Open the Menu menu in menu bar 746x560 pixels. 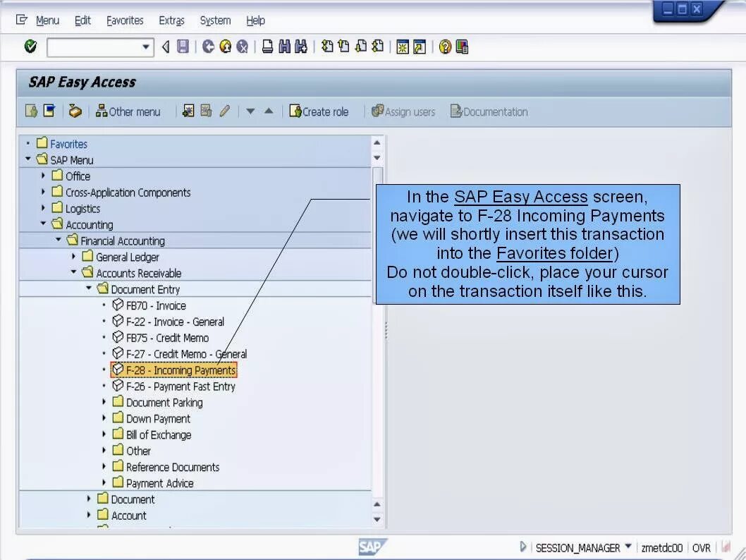(47, 20)
